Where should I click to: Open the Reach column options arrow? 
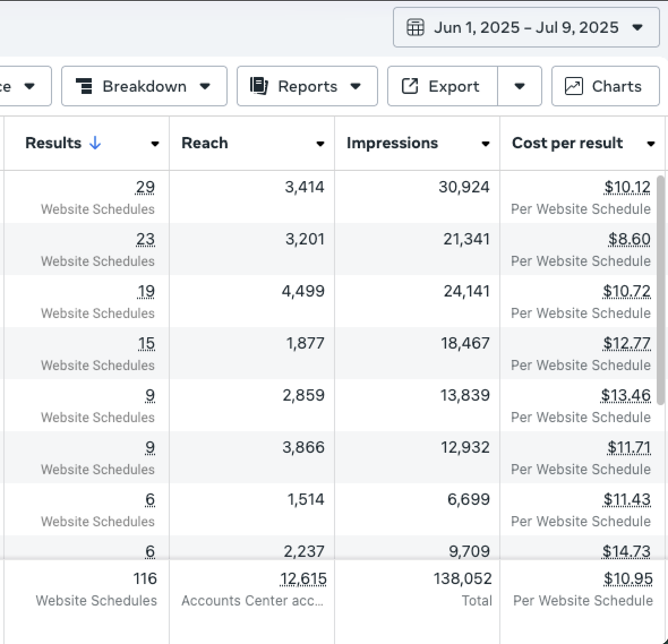click(320, 144)
